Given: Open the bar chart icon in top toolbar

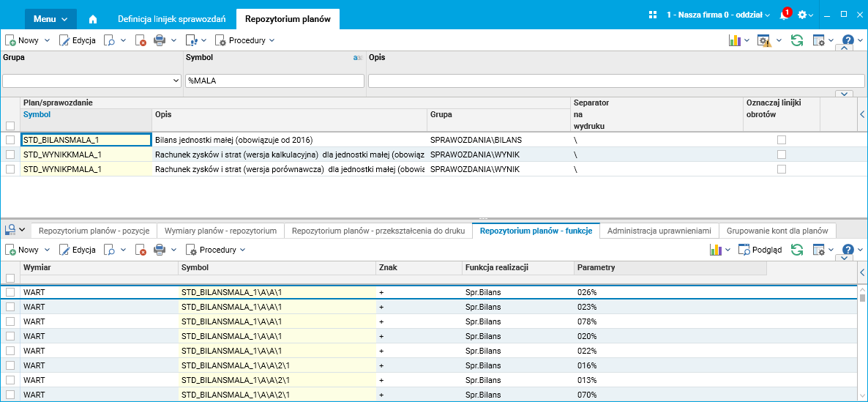Looking at the screenshot, I should tap(735, 41).
